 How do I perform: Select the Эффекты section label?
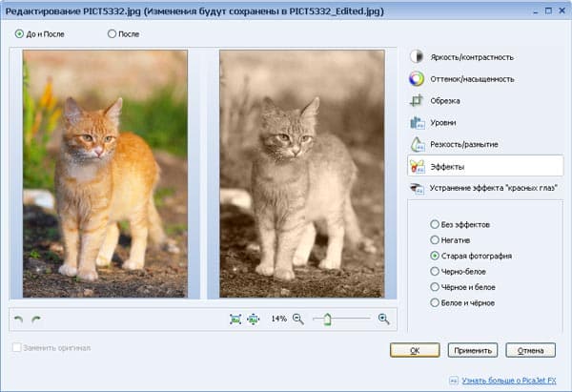[x=447, y=167]
